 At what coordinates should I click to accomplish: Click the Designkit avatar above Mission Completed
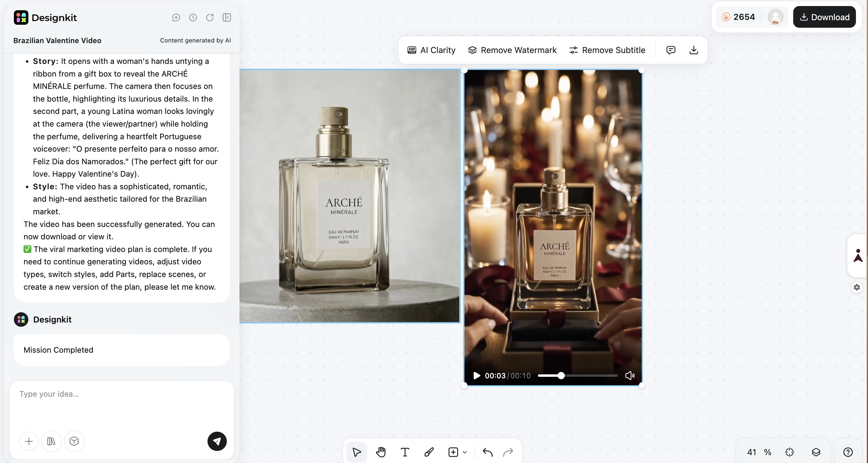point(21,319)
